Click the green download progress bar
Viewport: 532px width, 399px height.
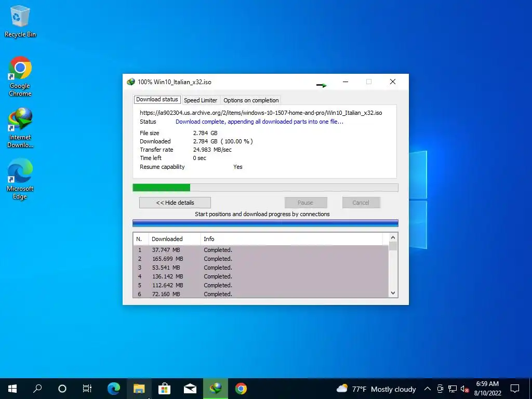265,188
